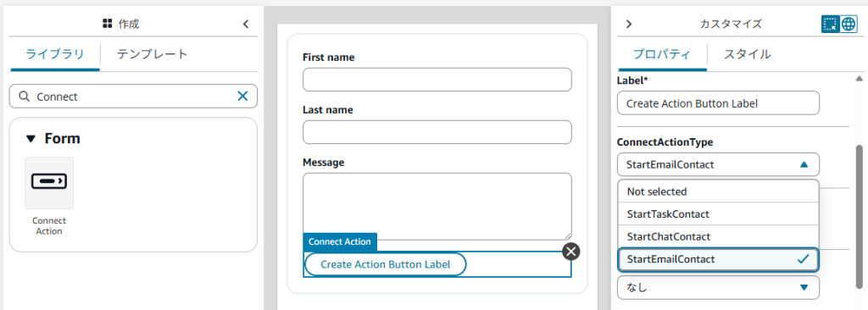Expand the カスタマイズ panel chevron
The height and width of the screenshot is (310, 868).
[x=628, y=24]
